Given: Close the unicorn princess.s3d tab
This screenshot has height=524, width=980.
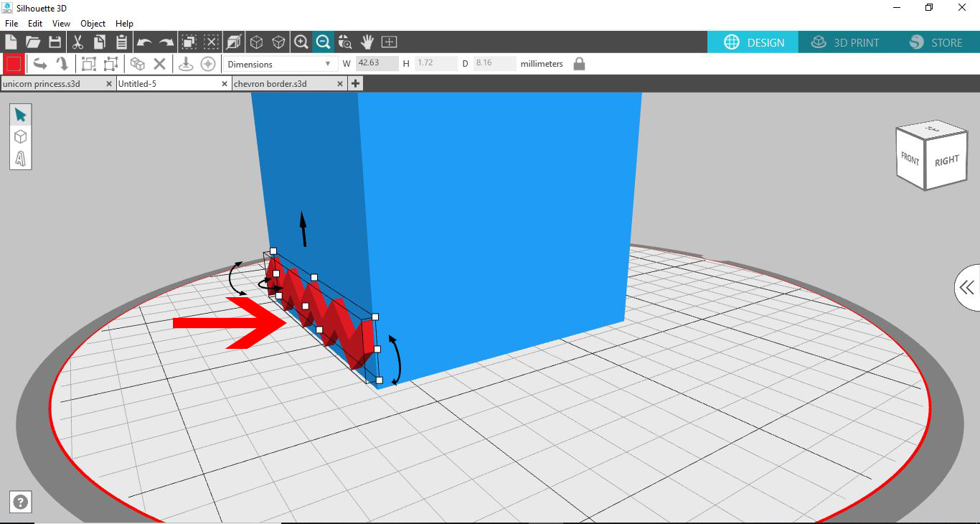Looking at the screenshot, I should pos(109,83).
